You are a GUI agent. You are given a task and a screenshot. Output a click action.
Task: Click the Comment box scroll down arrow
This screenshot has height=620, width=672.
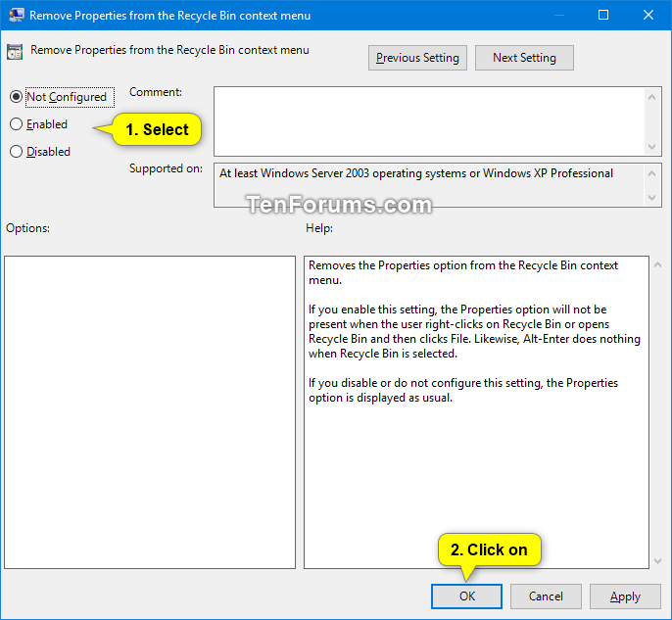651,147
